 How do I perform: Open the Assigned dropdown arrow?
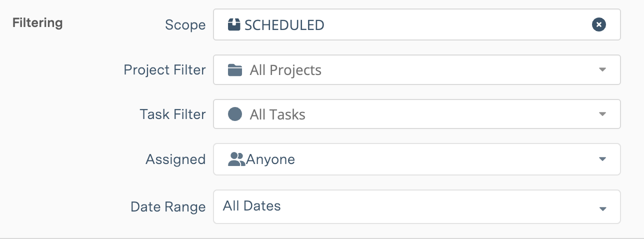pos(602,159)
